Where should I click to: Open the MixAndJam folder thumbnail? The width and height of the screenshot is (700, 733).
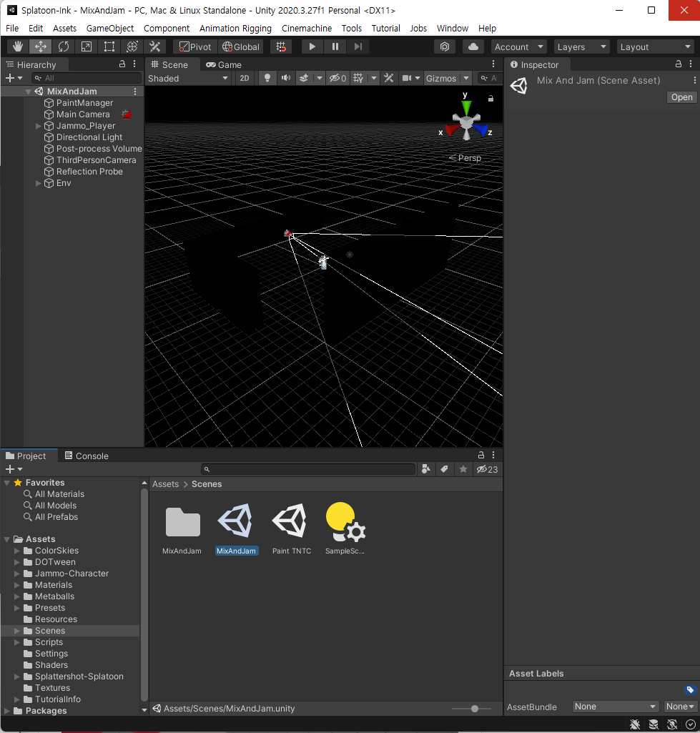pos(182,528)
